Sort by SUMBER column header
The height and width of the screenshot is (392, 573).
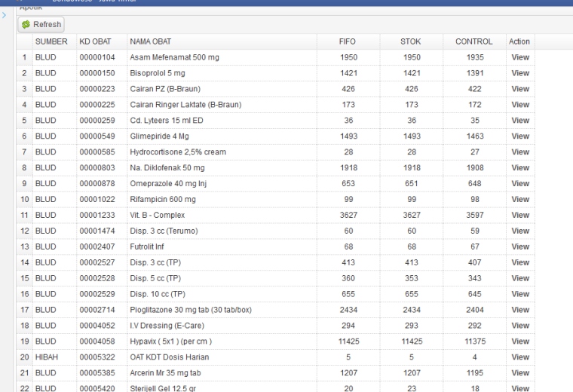point(51,41)
